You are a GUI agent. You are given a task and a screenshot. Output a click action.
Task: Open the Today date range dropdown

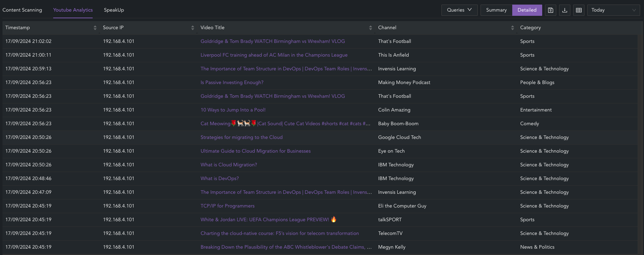click(614, 10)
